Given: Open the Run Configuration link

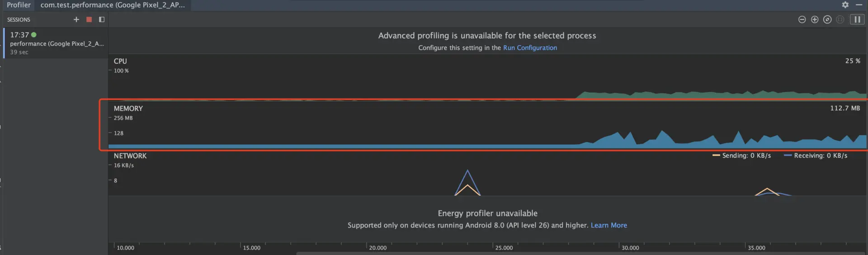Looking at the screenshot, I should (x=530, y=48).
